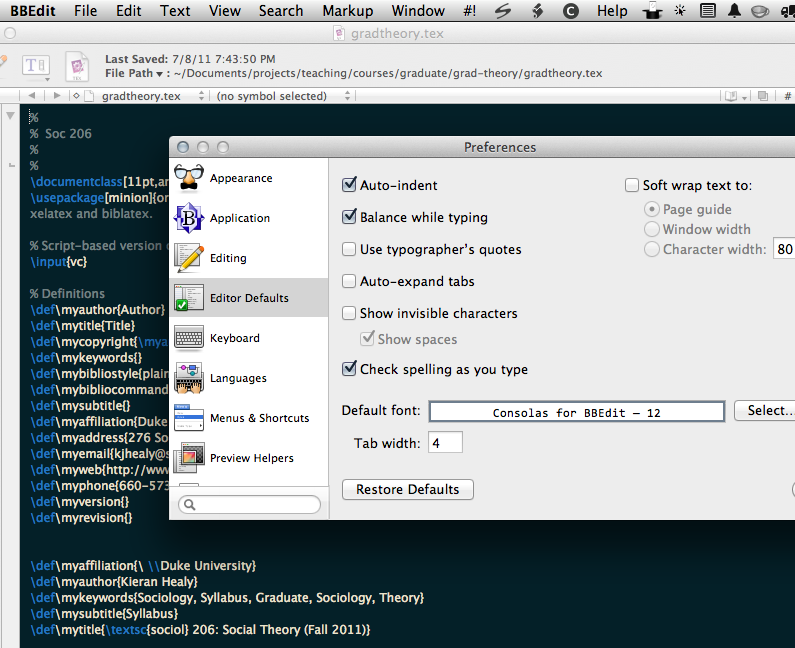
Task: Click the Restore Defaults button
Action: 407,489
